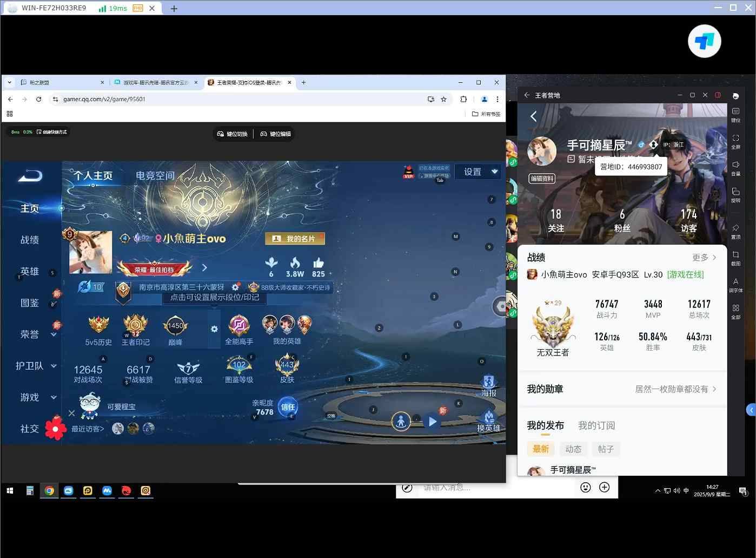Image resolution: width=756 pixels, height=558 pixels.
Task: Switch to the 电竞空间 tab
Action: point(155,175)
